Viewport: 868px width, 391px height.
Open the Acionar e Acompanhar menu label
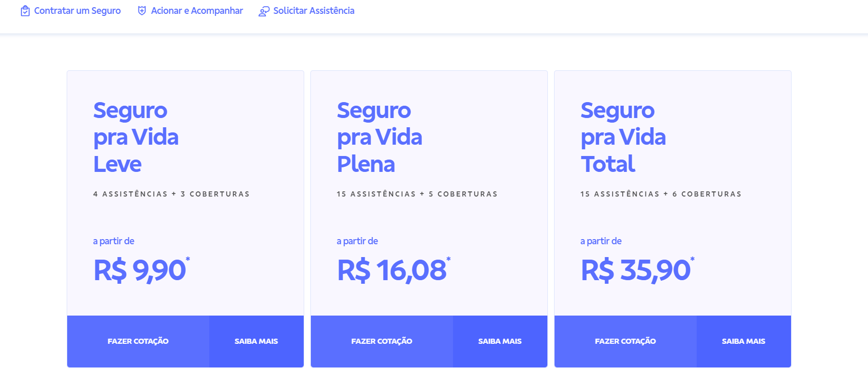coord(197,11)
